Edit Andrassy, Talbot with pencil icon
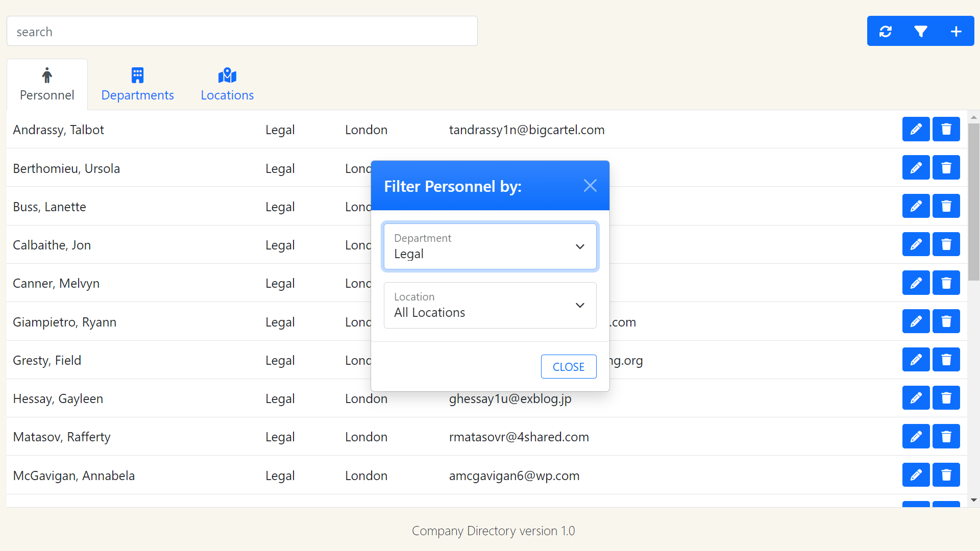The image size is (980, 551). coord(916,129)
